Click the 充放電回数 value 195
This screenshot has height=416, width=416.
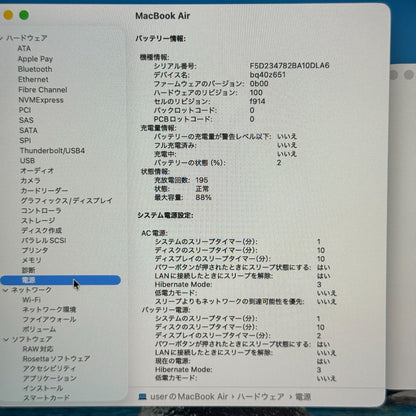[x=202, y=180]
